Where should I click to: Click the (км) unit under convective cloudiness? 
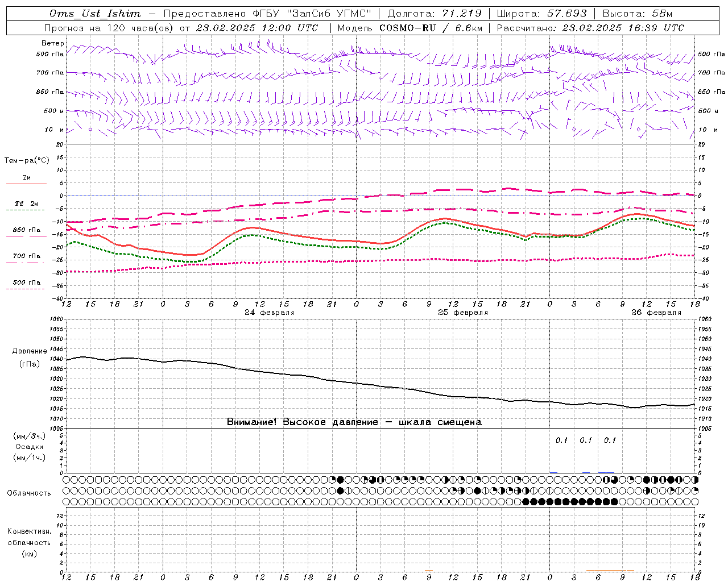point(30,554)
